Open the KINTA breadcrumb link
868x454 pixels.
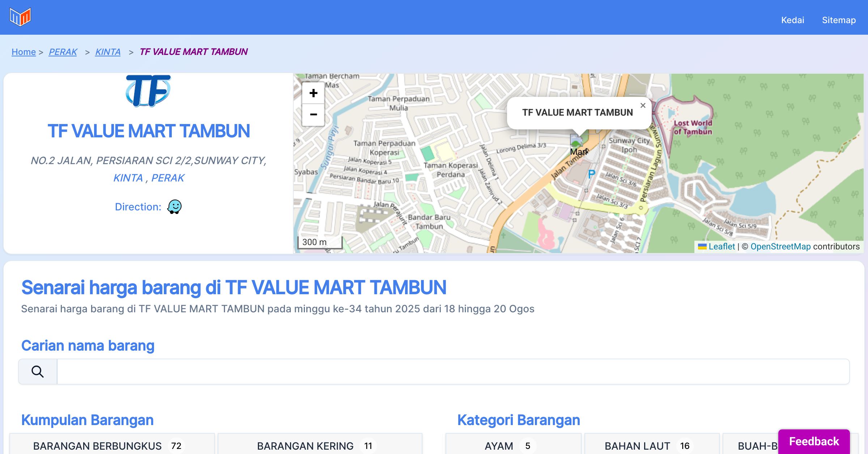(x=108, y=52)
